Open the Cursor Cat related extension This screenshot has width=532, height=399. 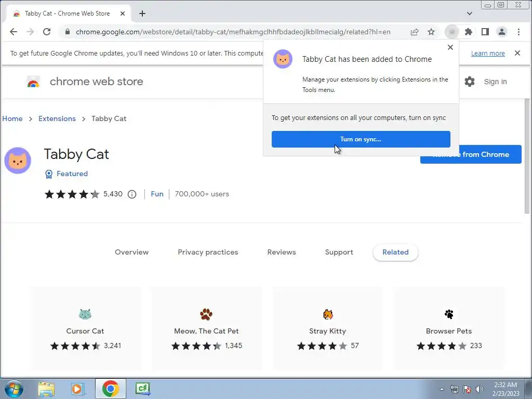tap(85, 328)
